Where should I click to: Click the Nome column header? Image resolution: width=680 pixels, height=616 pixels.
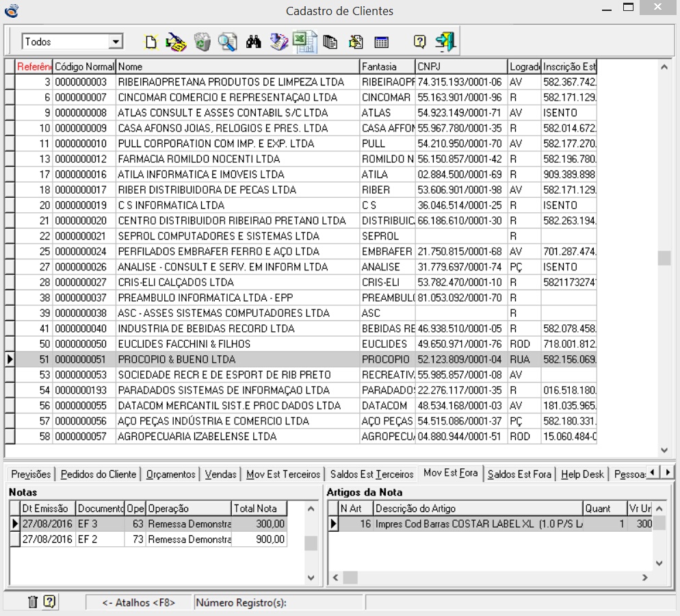237,66
